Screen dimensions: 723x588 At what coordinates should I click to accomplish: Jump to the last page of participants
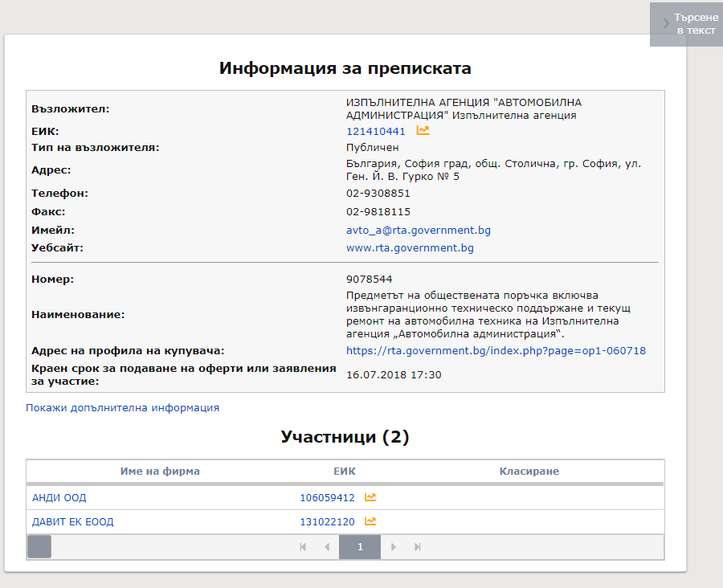418,547
